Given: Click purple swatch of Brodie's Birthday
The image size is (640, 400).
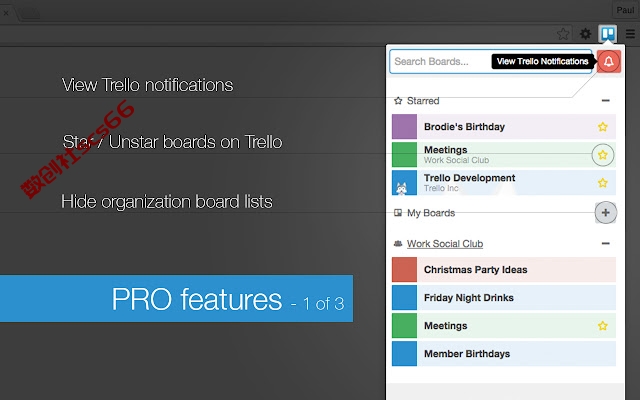Looking at the screenshot, I should (x=404, y=127).
